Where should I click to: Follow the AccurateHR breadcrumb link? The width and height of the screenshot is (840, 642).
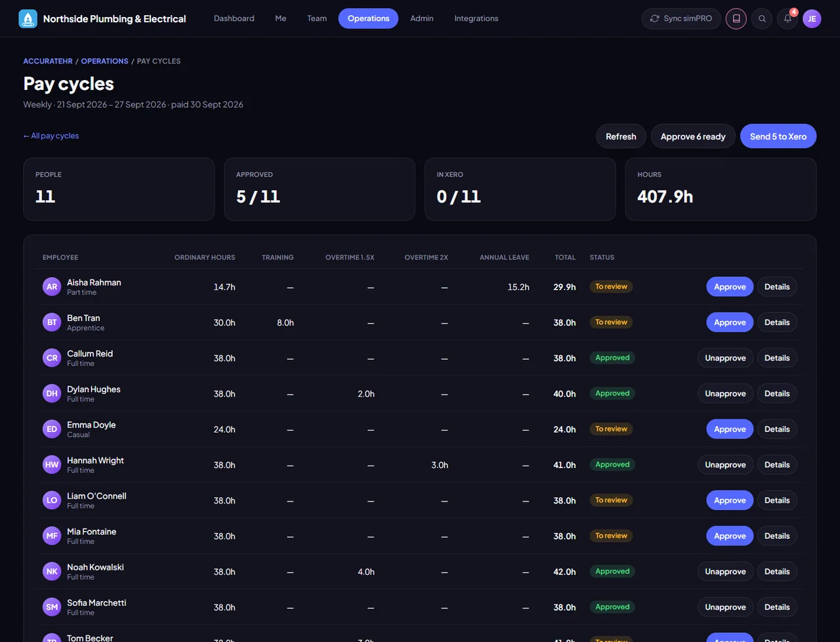pyautogui.click(x=48, y=61)
